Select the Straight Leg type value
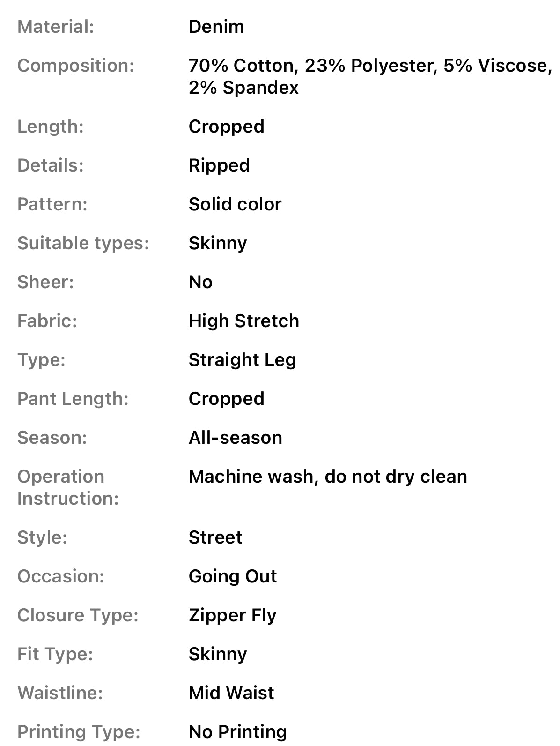The width and height of the screenshot is (560, 746). pyautogui.click(x=243, y=360)
